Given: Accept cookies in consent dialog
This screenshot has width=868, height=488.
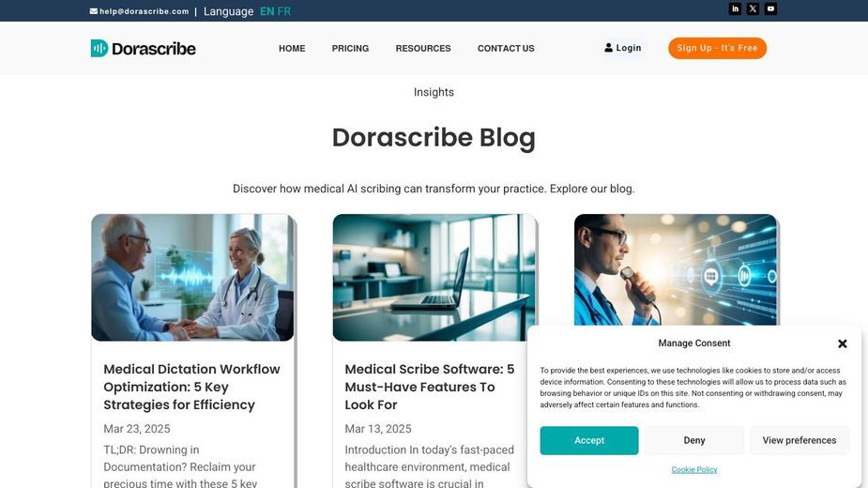Looking at the screenshot, I should click(589, 440).
